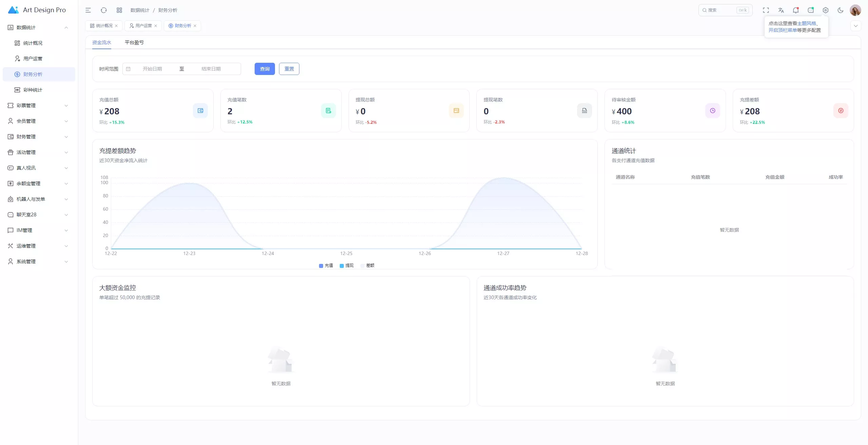The image size is (868, 445).
Task: Toggle 充值 series in the chart legend
Action: tap(326, 266)
